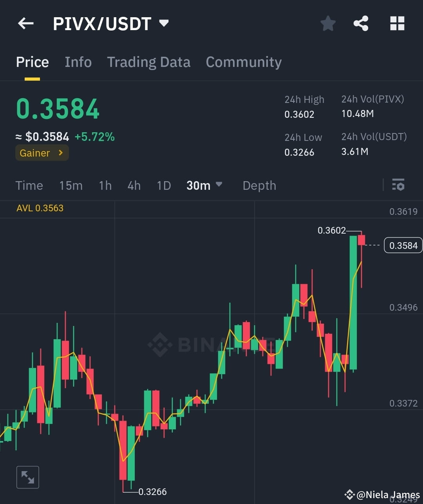Select the Info tab
Viewport: 423px width, 504px height.
tap(78, 62)
